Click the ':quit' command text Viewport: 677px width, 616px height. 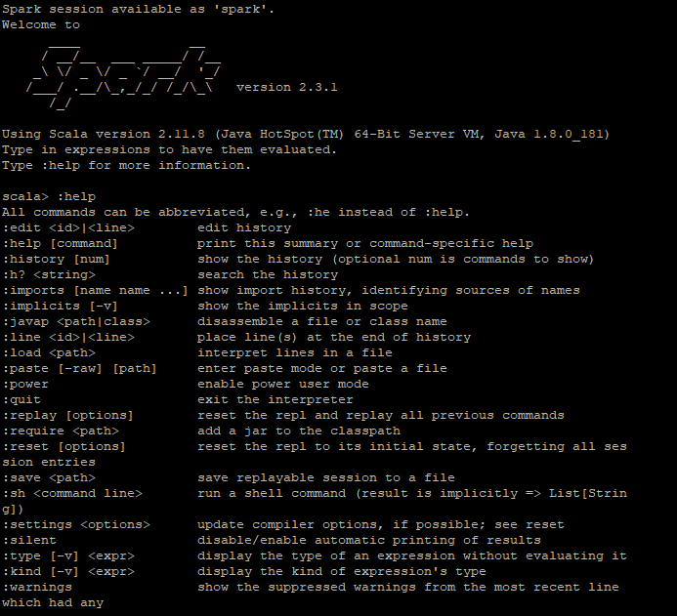(21, 400)
